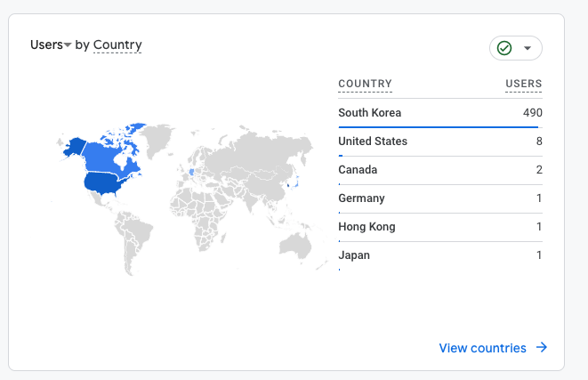This screenshot has width=588, height=380.
Task: Select the Germany row
Action: [x=440, y=198]
